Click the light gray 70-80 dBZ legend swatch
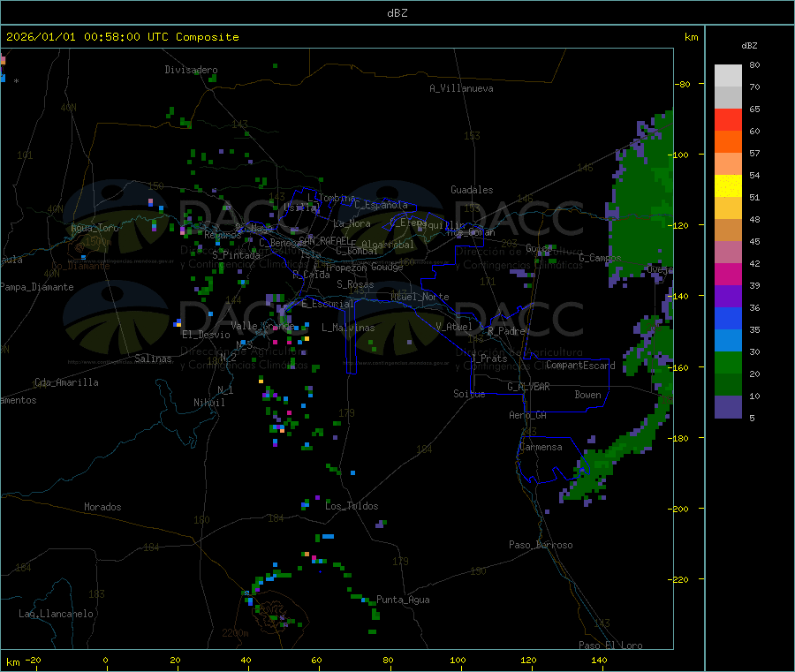 tap(728, 76)
